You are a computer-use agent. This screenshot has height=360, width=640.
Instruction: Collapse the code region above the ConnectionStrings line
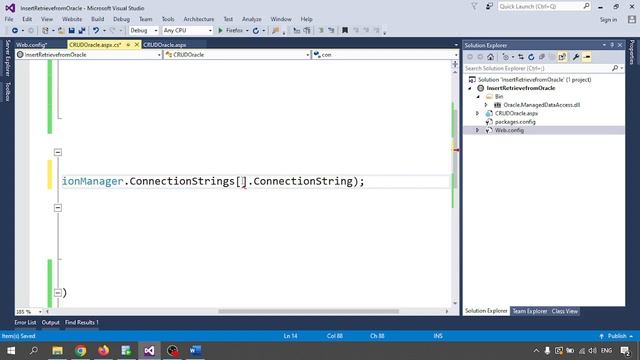(x=58, y=152)
